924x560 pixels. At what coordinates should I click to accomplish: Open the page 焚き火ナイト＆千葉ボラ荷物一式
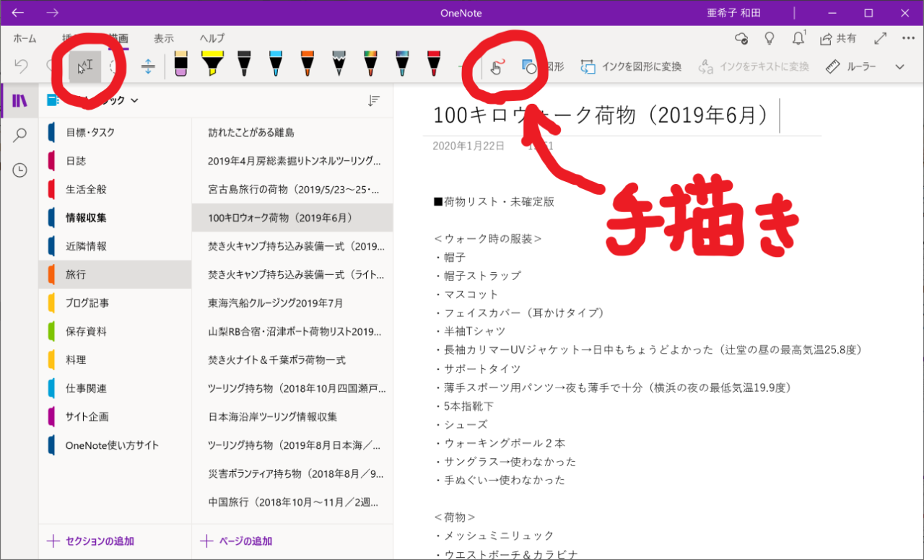(x=292, y=359)
